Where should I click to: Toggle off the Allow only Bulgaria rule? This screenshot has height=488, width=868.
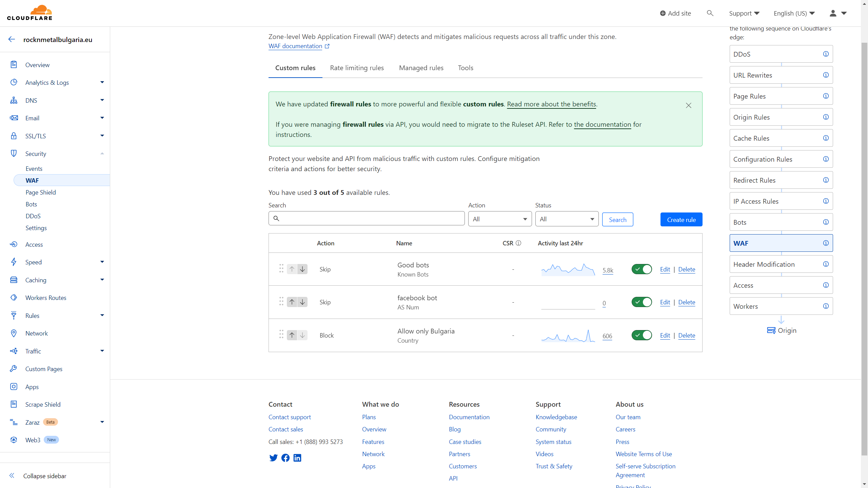(642, 335)
